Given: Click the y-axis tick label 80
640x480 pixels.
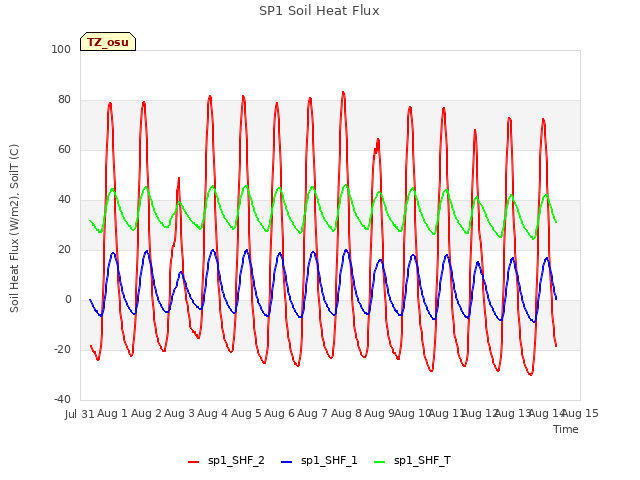Looking at the screenshot, I should click(64, 100).
